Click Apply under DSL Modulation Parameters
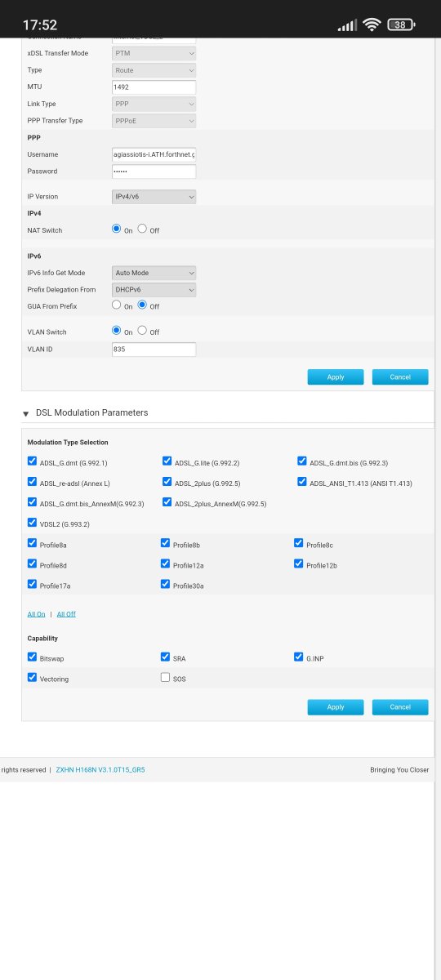 pos(336,707)
